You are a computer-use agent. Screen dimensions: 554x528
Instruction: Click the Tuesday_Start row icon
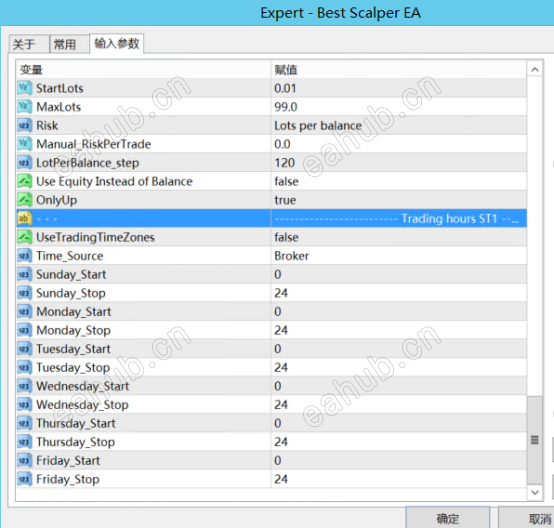click(x=24, y=348)
